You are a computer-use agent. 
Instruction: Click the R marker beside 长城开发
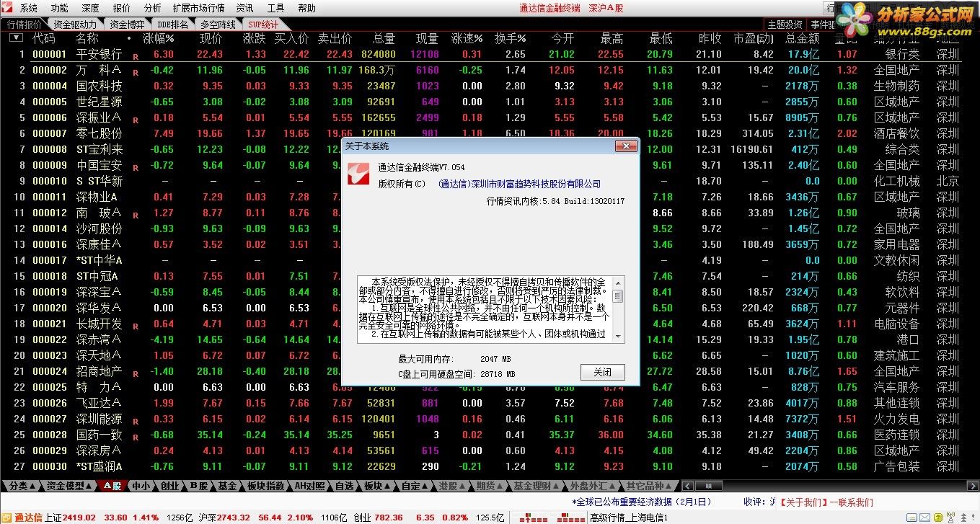pyautogui.click(x=135, y=326)
